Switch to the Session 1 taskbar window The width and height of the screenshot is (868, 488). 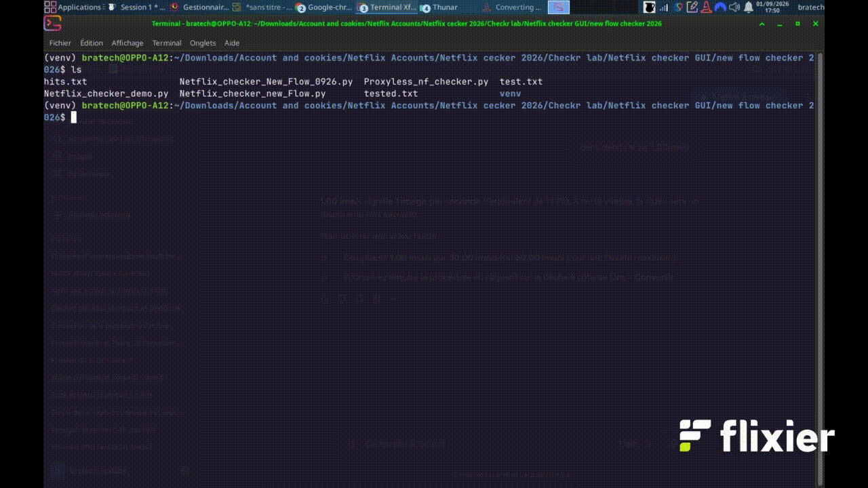(x=136, y=7)
